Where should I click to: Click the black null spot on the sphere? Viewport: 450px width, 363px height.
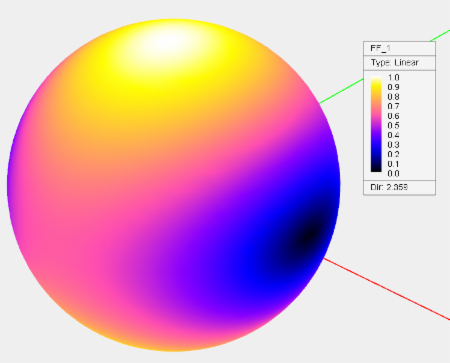308,234
